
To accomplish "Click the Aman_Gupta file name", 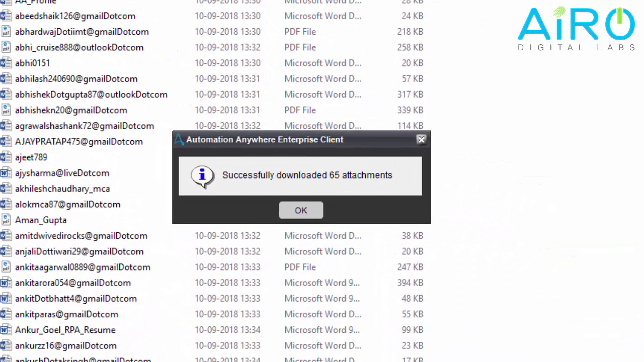I will pos(41,220).
